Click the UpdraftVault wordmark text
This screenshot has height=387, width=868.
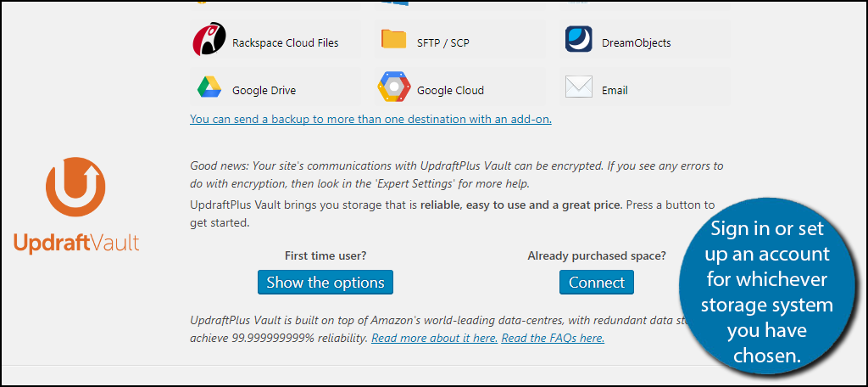(x=75, y=243)
